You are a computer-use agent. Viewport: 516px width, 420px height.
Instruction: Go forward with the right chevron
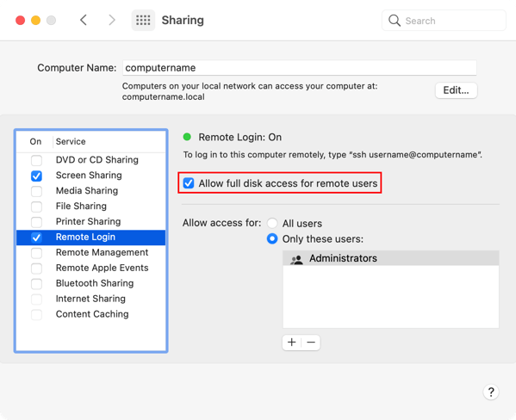112,20
